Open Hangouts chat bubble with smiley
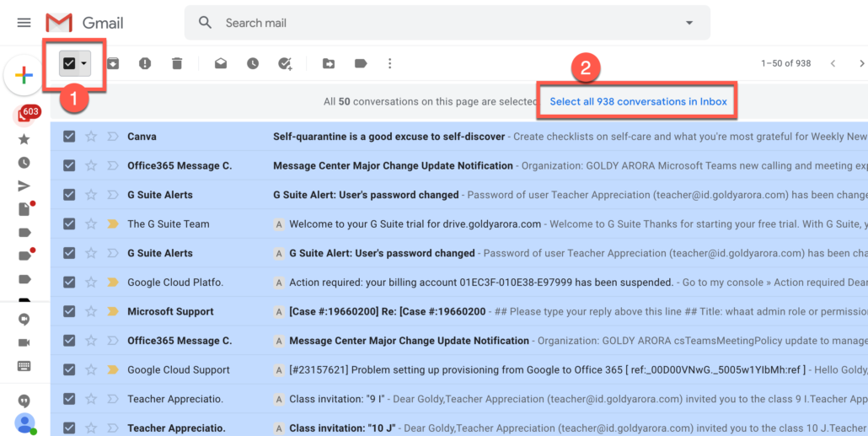868x436 pixels. point(24,320)
